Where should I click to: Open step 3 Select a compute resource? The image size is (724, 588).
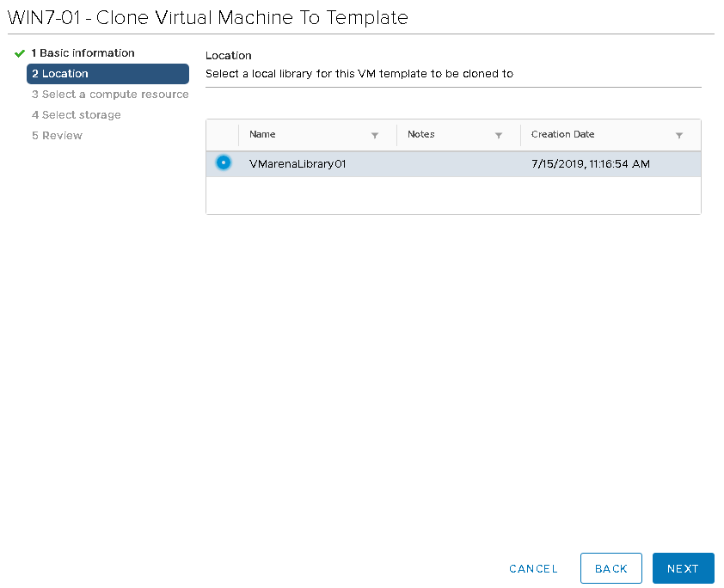[x=110, y=95]
